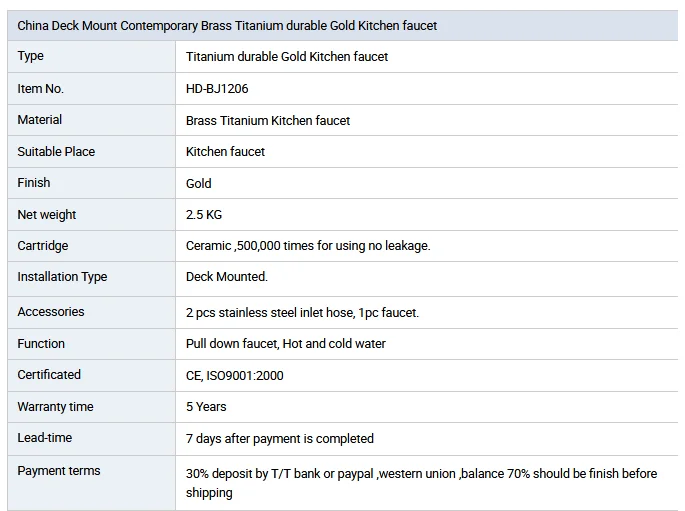Click the table title about Gold Kitchen faucet
685x511 pixels.
tap(227, 25)
